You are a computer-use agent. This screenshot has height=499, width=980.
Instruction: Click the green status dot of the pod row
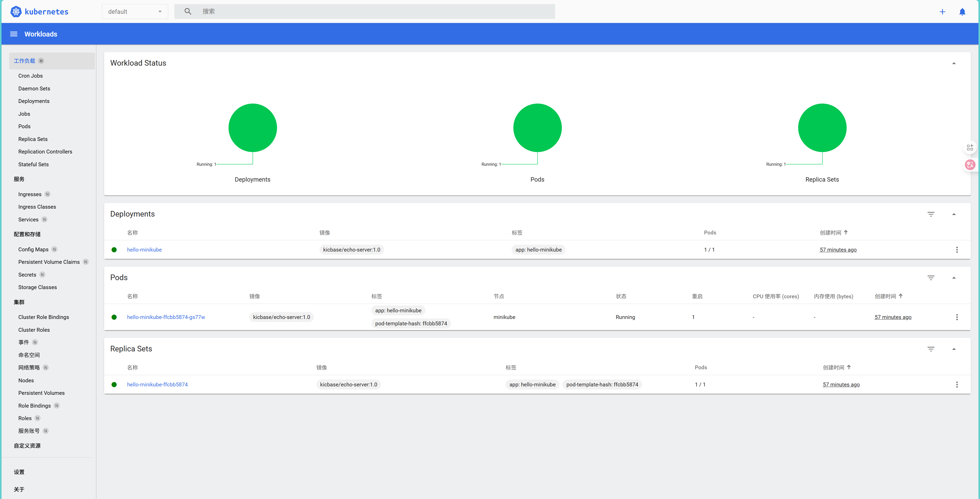[114, 317]
